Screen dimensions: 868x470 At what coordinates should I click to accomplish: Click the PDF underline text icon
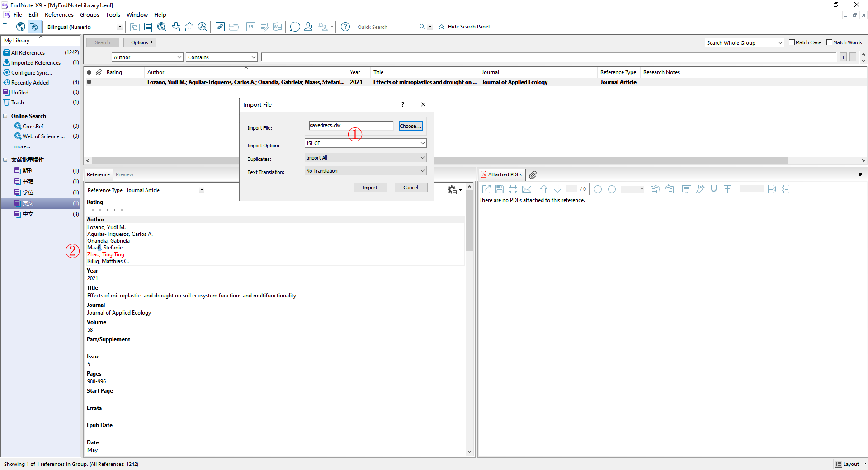(x=714, y=189)
